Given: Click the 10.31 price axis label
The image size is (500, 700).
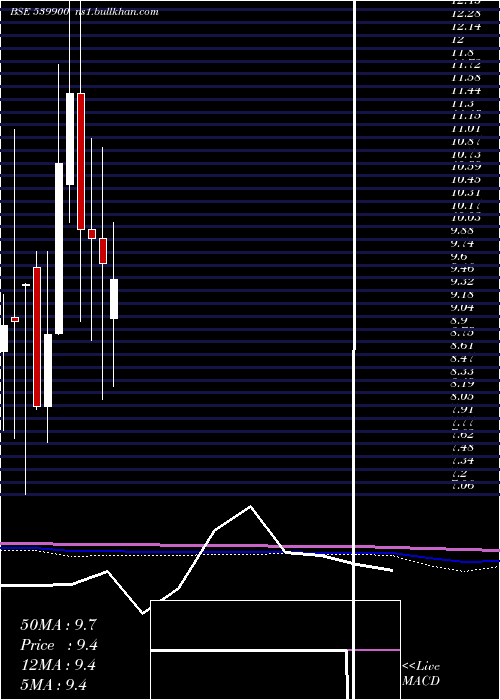Looking at the screenshot, I should pos(466,192).
